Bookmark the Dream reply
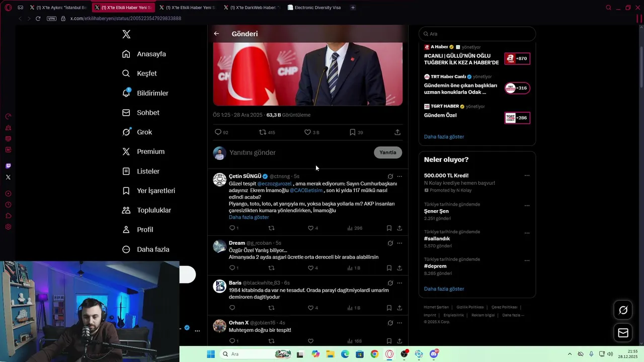This screenshot has height=362, width=644. pyautogui.click(x=389, y=268)
